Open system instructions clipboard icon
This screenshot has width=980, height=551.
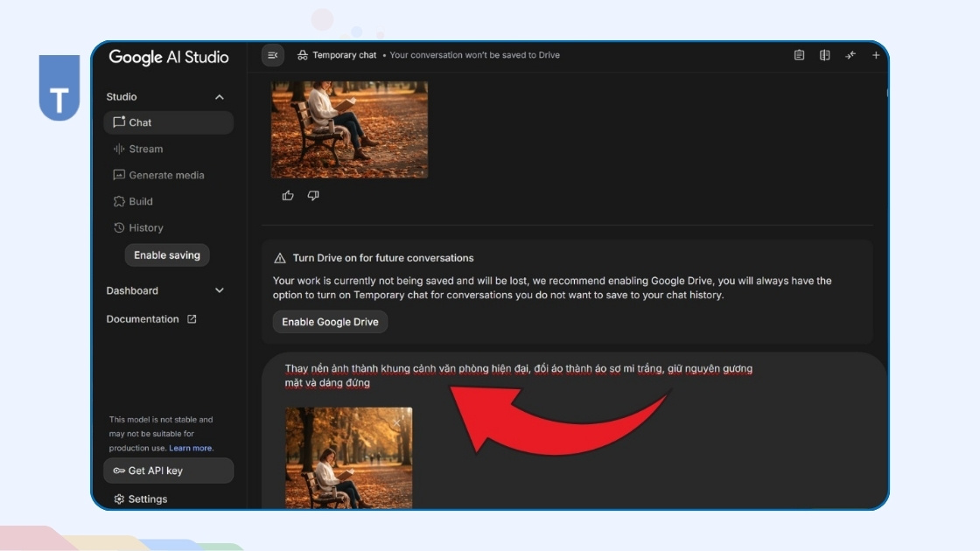pos(799,55)
